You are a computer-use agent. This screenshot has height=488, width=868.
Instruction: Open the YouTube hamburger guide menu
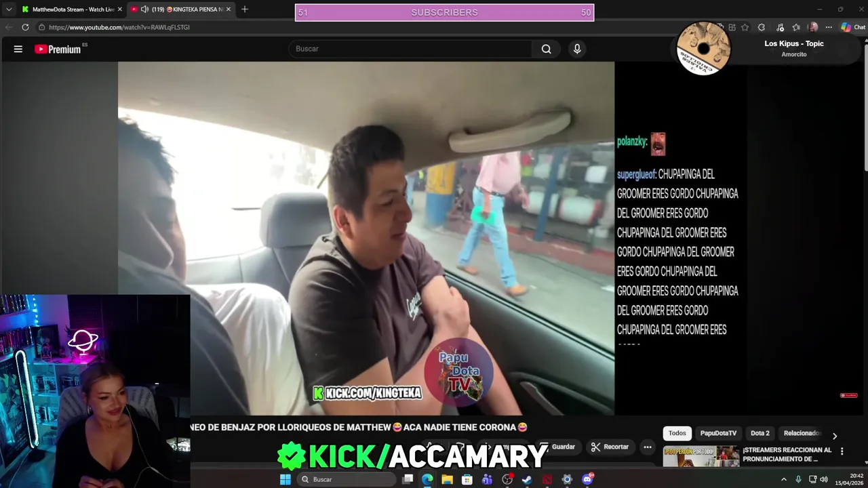(18, 49)
